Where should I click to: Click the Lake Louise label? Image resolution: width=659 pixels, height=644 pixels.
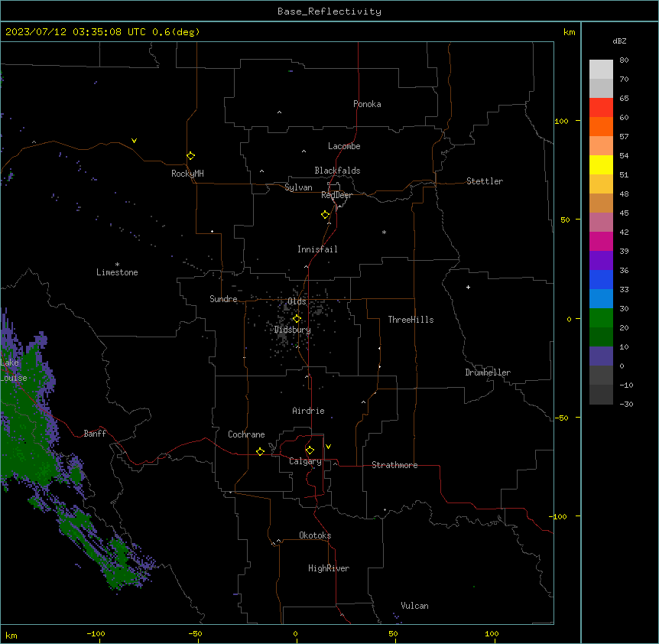point(12,370)
